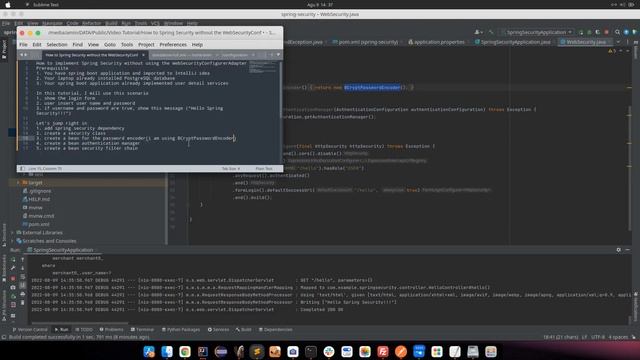Click the red Stop button in IntelliJ toolbar
The height and width of the screenshot is (360, 640).
coord(607,32)
